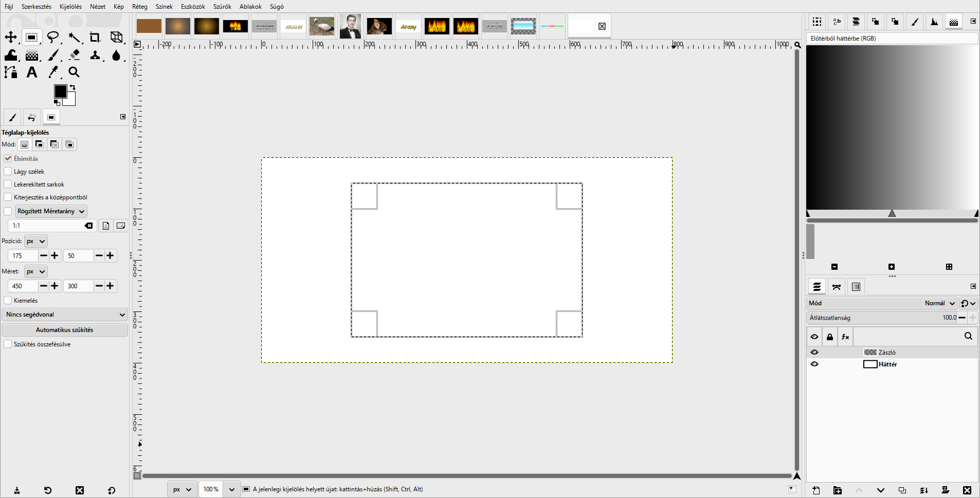Image resolution: width=980 pixels, height=498 pixels.
Task: Select the Color Picker tool
Action: pos(53,72)
